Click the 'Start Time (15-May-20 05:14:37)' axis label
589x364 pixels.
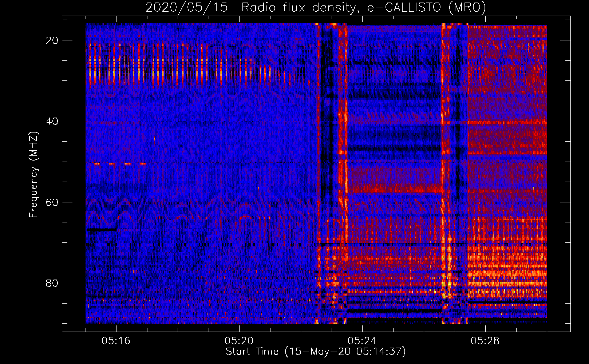point(315,352)
